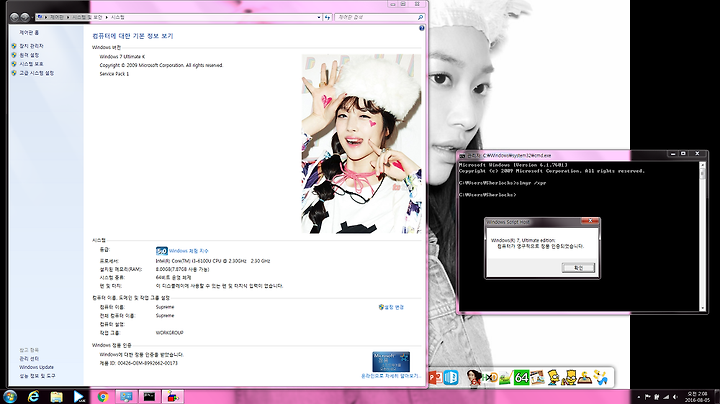
Task: Open Remote Settings sidebar link
Action: (29, 55)
